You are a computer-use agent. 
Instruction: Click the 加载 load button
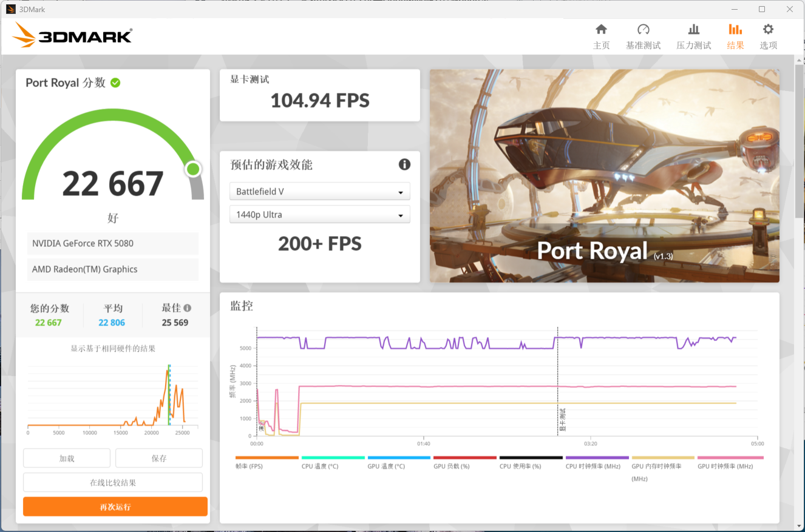(x=67, y=458)
